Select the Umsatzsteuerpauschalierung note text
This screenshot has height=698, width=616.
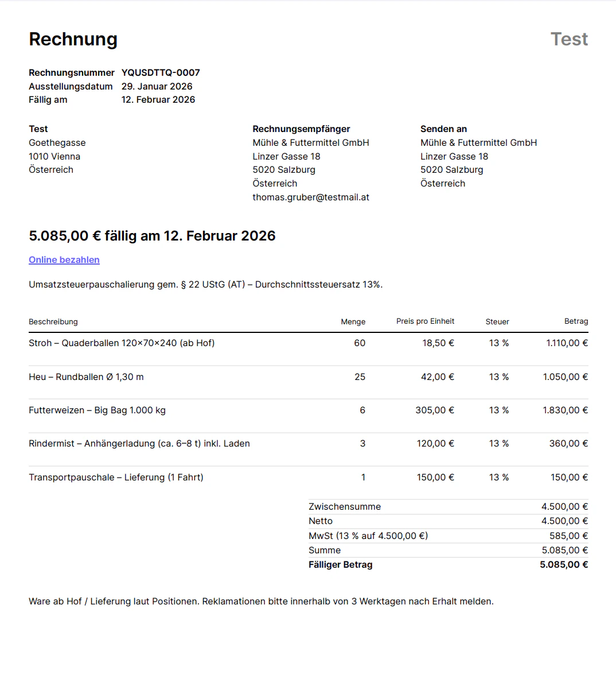206,284
